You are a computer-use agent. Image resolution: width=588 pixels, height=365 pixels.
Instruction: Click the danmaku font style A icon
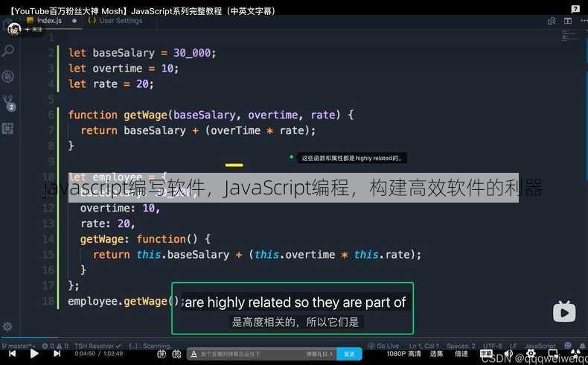click(194, 354)
